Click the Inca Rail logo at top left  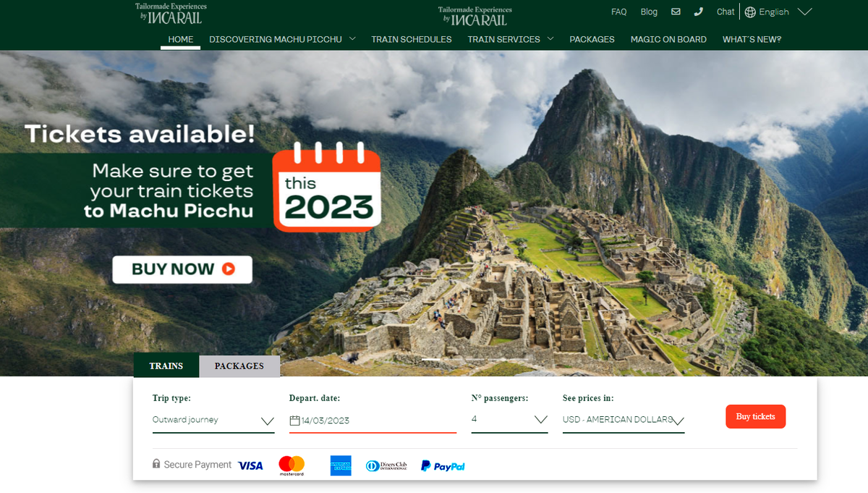[171, 14]
